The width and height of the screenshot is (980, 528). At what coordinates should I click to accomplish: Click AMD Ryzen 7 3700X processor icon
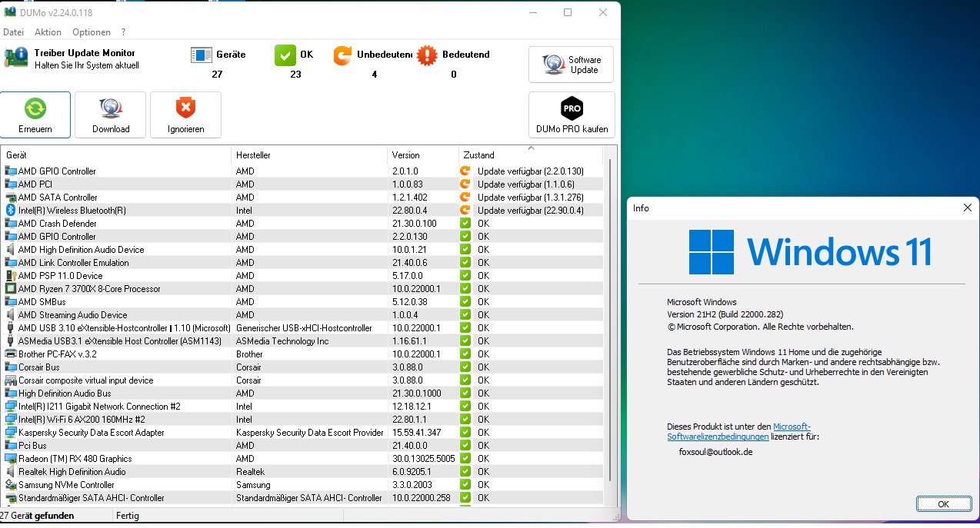[11, 289]
